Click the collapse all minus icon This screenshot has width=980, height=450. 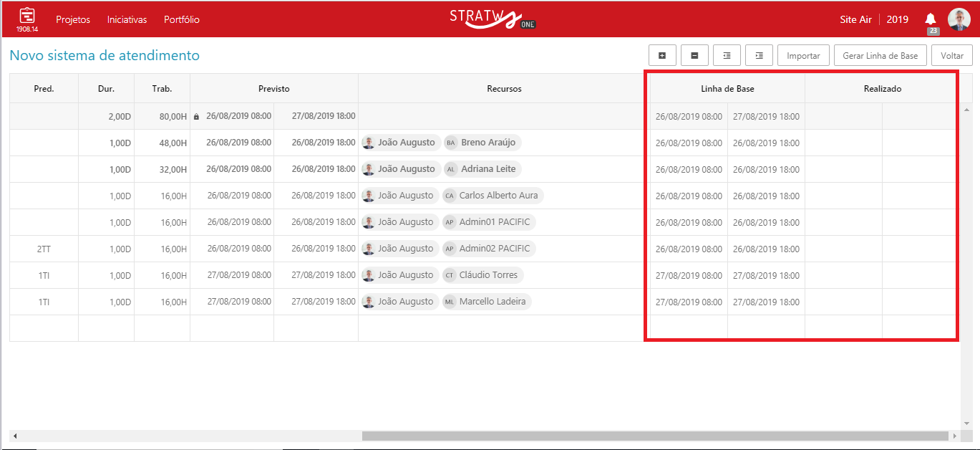pos(694,55)
